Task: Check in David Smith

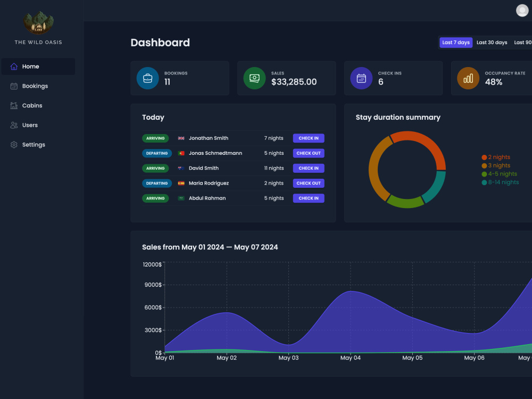Action: point(309,168)
